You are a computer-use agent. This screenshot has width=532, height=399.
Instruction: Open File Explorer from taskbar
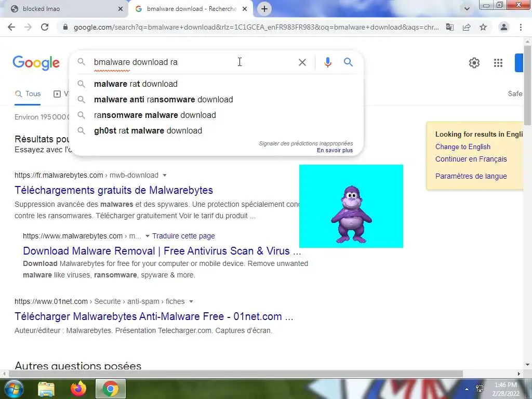tap(46, 389)
